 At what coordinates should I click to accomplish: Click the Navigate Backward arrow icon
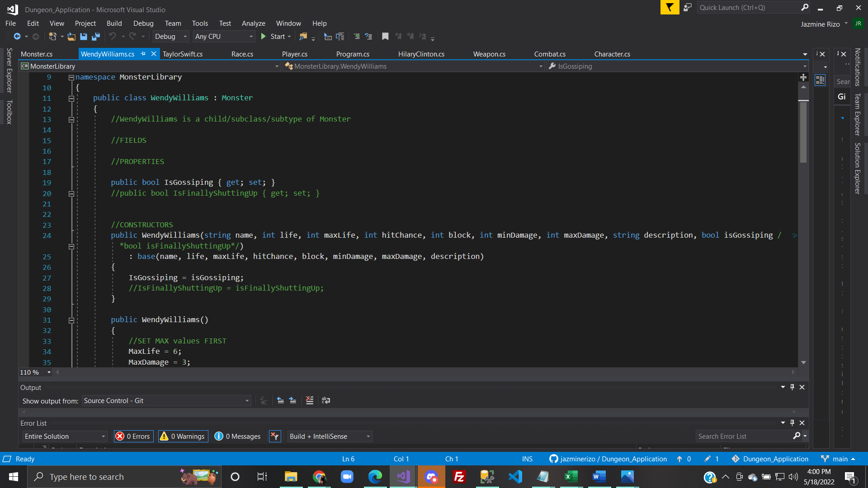point(17,37)
